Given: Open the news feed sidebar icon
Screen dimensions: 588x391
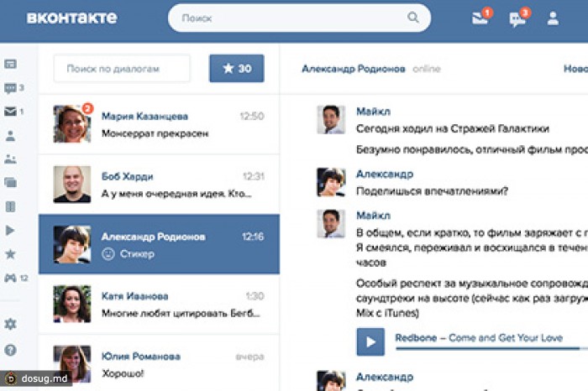Looking at the screenshot, I should coord(10,64).
